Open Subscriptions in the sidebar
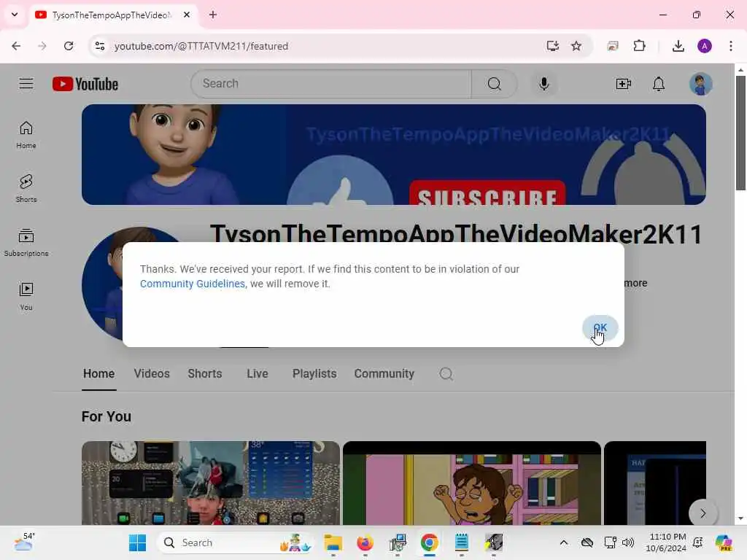 point(26,243)
